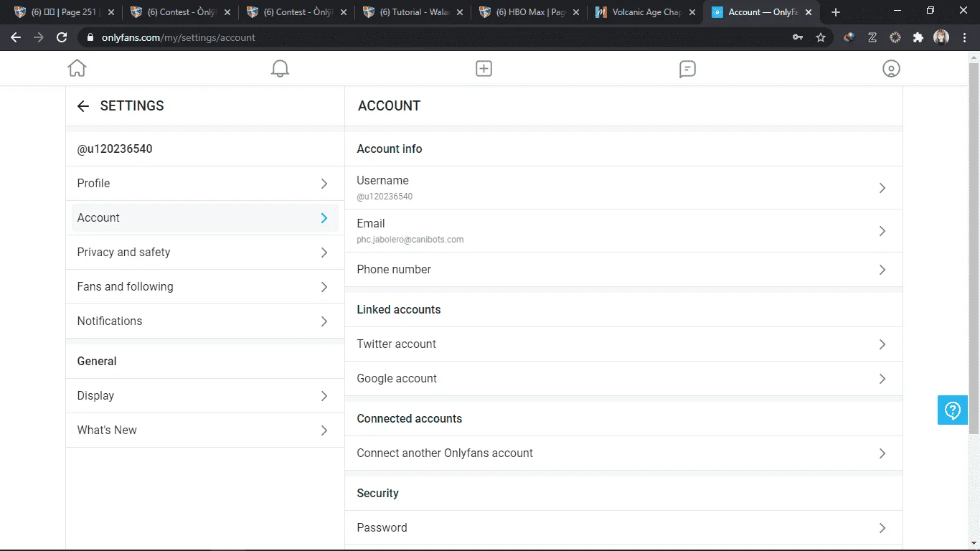Screen dimensions: 980x551
Task: Close the Tutorial tab
Action: tap(459, 12)
